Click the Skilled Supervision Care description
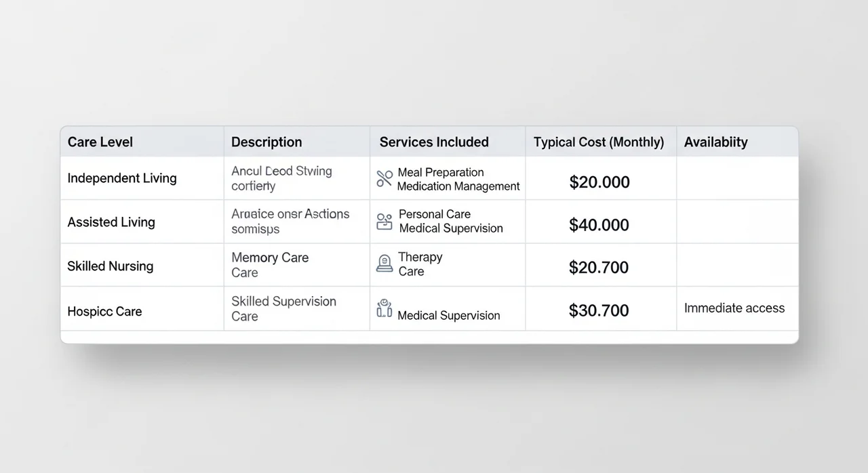 (283, 308)
